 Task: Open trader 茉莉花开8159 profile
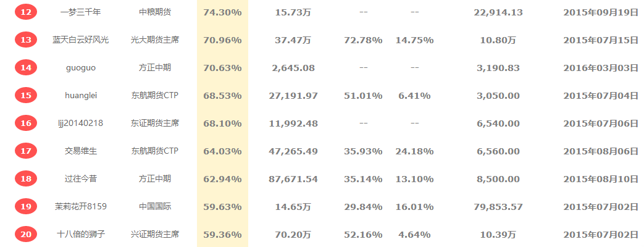point(80,206)
